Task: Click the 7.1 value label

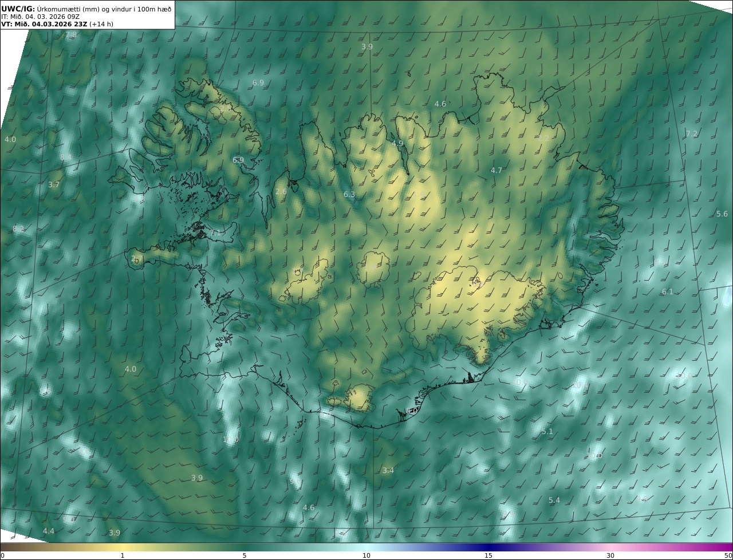Action: tap(215, 233)
